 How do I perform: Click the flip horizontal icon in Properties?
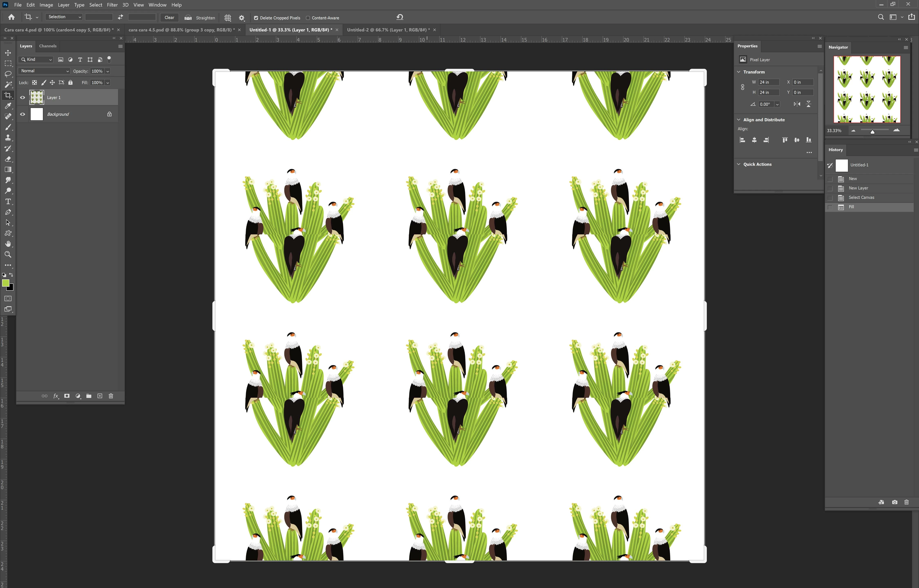point(797,104)
